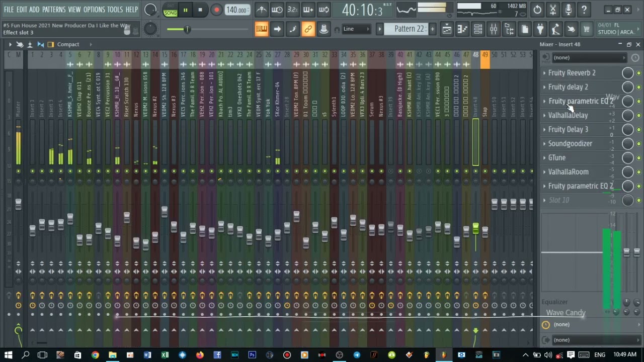Open the help question mark icon
644x362 pixels.
point(584,10)
